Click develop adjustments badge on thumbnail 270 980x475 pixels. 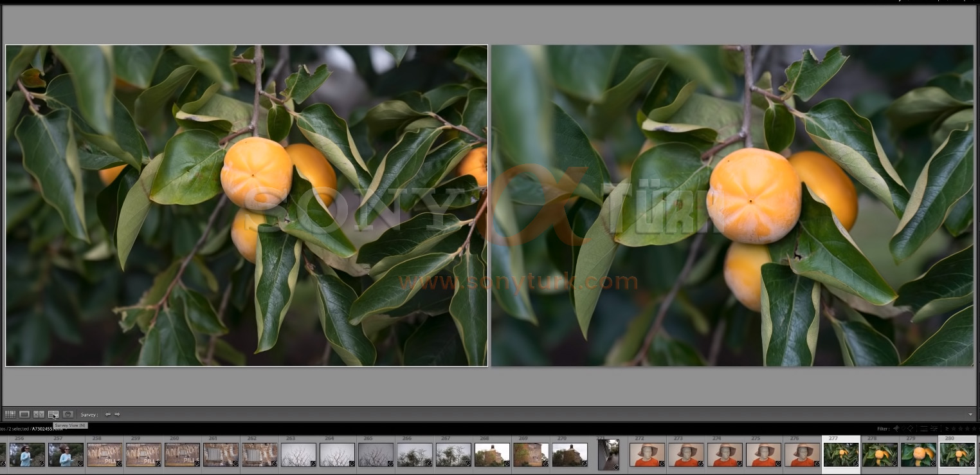tap(584, 463)
